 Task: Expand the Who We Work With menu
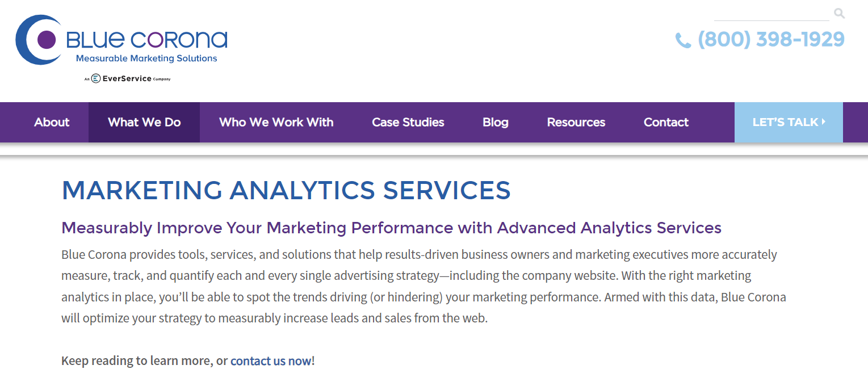coord(276,122)
